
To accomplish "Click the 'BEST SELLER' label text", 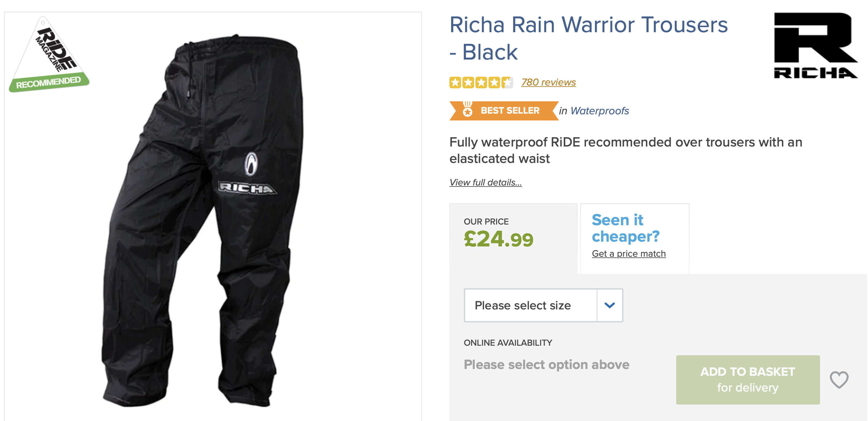I will pos(510,111).
